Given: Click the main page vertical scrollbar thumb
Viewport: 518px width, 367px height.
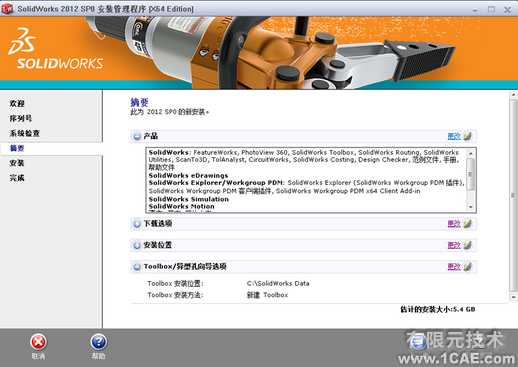Looking at the screenshot, I should pyautogui.click(x=514, y=195).
